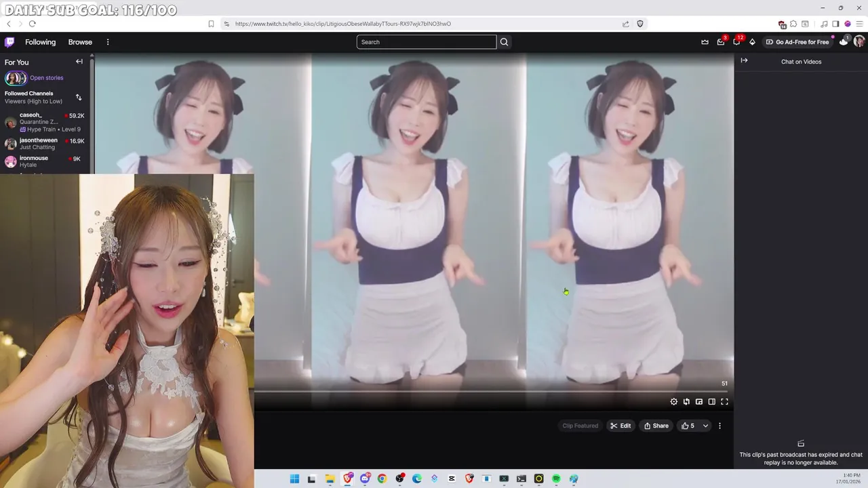Screen dimensions: 868x488
Task: Change followed channels sort order
Action: 79,98
